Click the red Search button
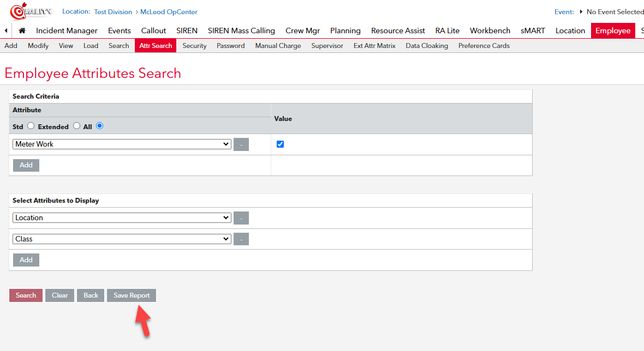Viewport: 644px width, 351px height. pos(26,295)
